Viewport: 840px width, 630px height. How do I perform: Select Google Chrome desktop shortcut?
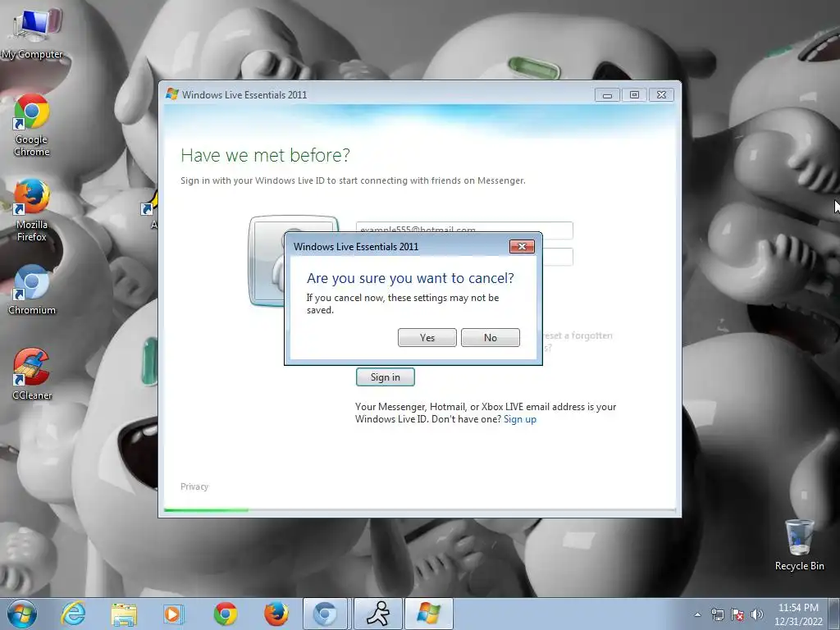32,125
